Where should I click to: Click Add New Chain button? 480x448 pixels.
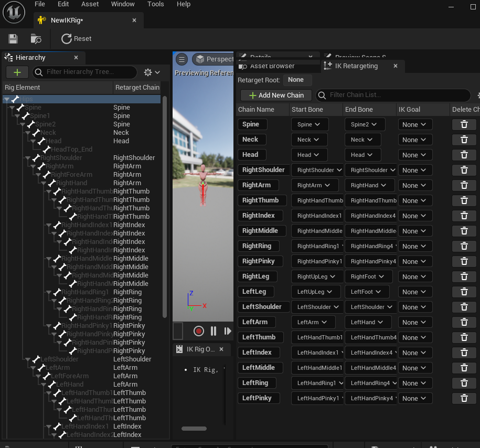(x=276, y=95)
